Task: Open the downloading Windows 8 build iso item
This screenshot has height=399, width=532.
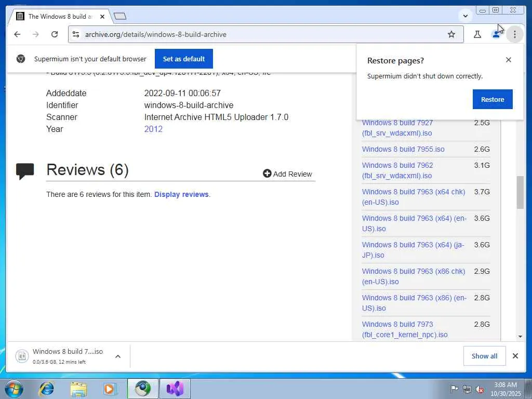Action: click(x=68, y=356)
